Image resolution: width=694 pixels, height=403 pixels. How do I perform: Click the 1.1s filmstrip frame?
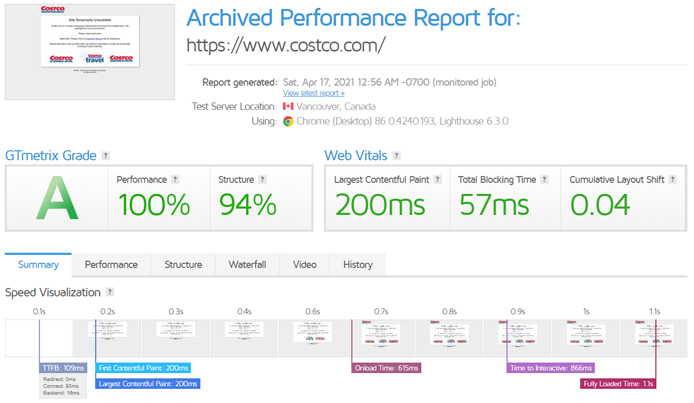[654, 338]
